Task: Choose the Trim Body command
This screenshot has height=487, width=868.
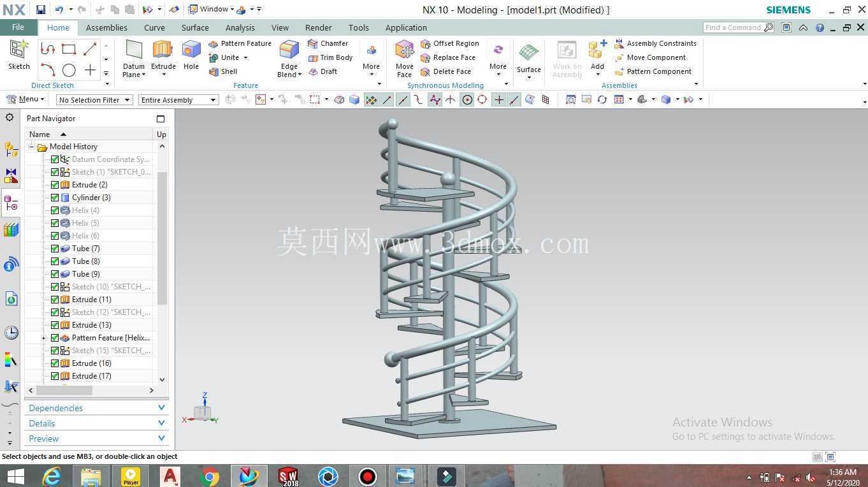Action: 330,57
